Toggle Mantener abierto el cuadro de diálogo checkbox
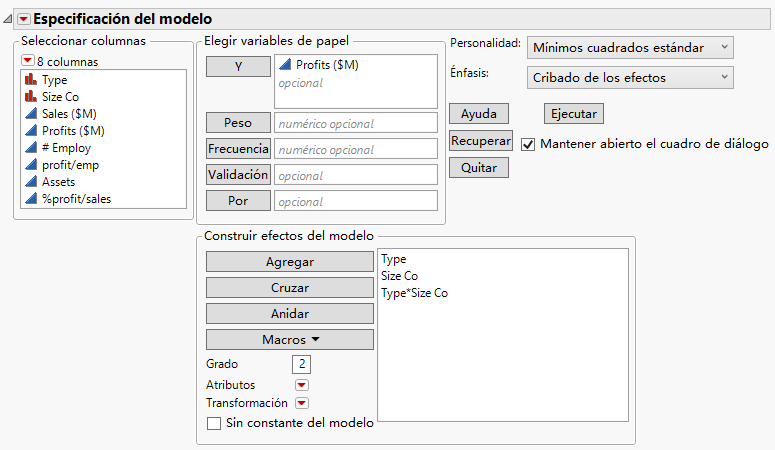This screenshot has width=775, height=450. point(528,144)
